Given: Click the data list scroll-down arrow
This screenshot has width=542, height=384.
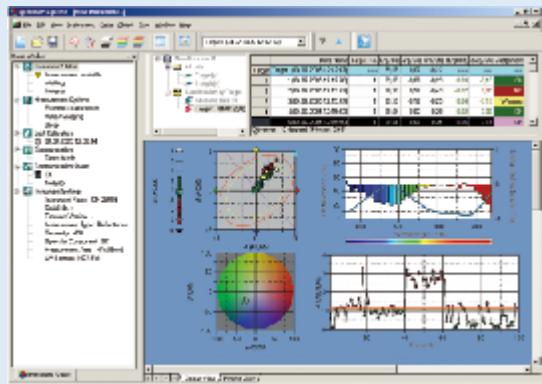Looking at the screenshot, I should pos(533,121).
